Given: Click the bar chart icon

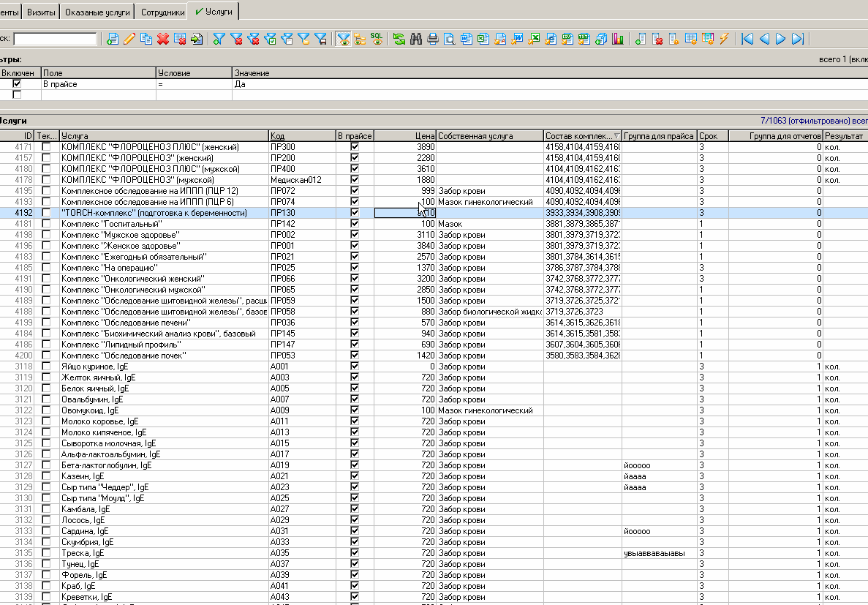Looking at the screenshot, I should pyautogui.click(x=618, y=40).
